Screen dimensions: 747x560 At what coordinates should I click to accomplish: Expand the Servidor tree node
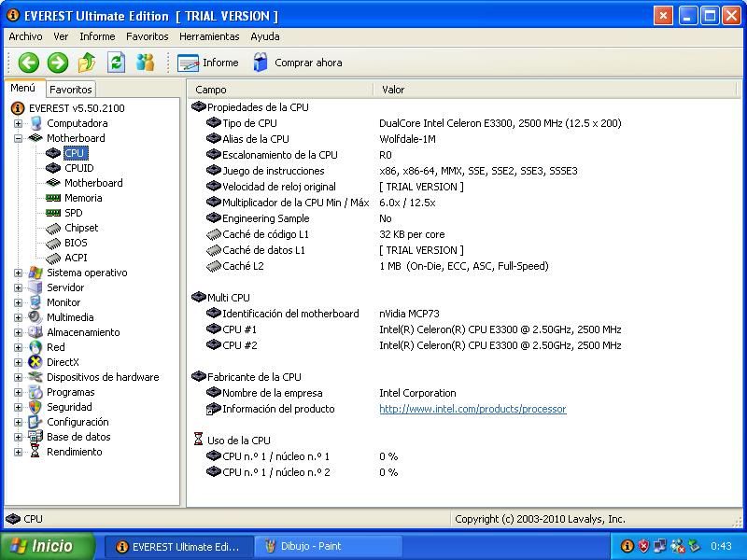pyautogui.click(x=18, y=288)
